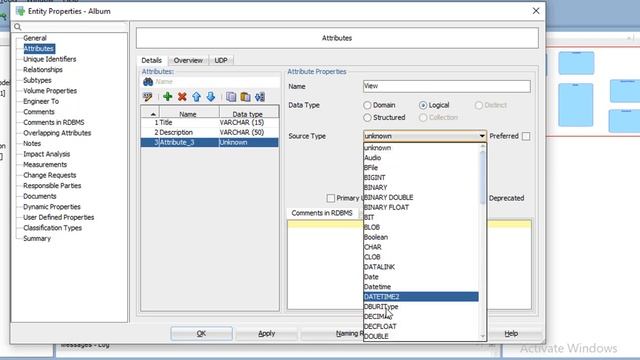Viewport: 640px width, 360px height.
Task: Click the Data type column header
Action: tap(248, 113)
